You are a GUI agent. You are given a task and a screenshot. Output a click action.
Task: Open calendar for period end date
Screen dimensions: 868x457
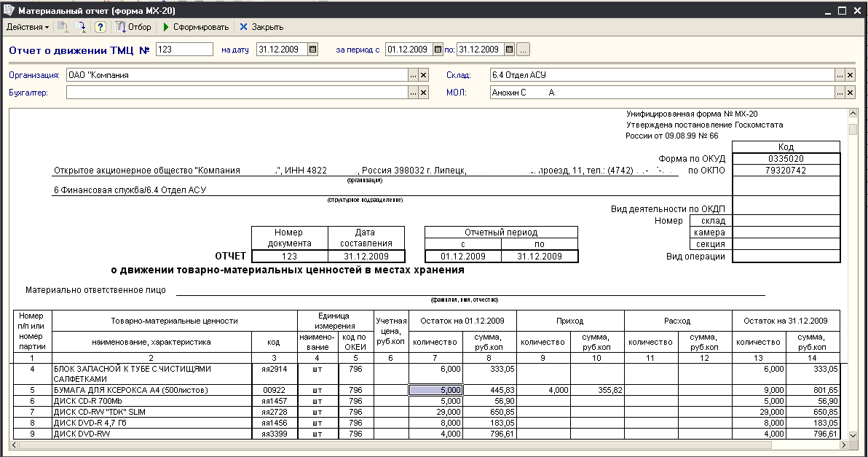pyautogui.click(x=509, y=50)
